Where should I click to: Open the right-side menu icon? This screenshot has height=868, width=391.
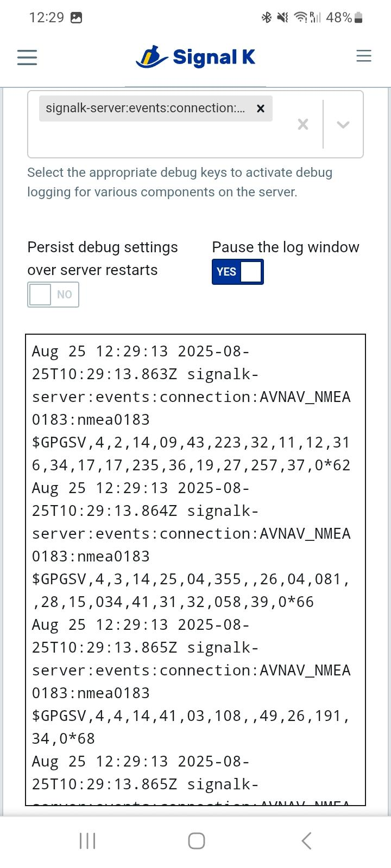(x=363, y=56)
